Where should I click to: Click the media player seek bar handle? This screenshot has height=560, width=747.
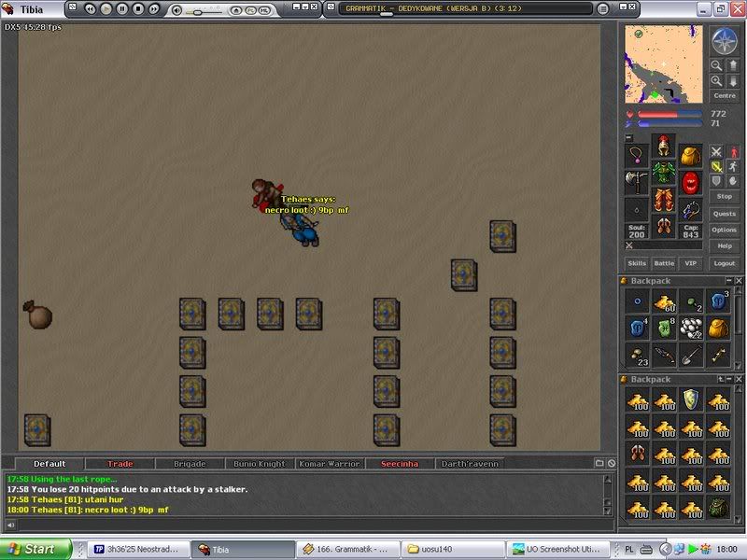pyautogui.click(x=386, y=14)
